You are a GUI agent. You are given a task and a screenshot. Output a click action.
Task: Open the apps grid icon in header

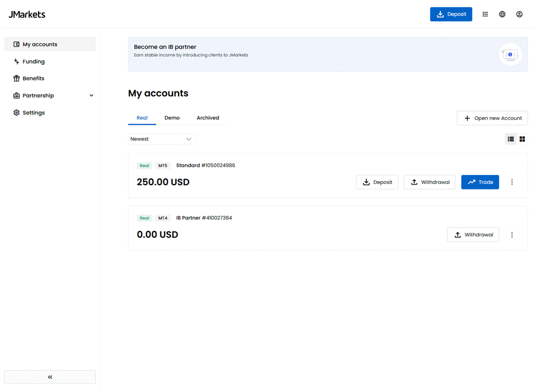click(485, 14)
